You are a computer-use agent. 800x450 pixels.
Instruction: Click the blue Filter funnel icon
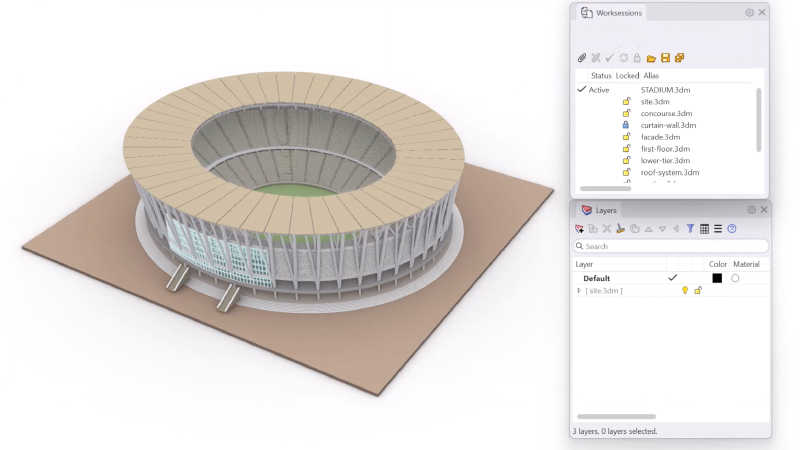pos(690,229)
